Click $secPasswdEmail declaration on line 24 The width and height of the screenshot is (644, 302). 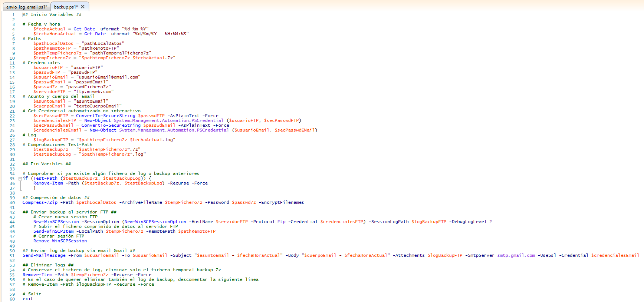53,126
